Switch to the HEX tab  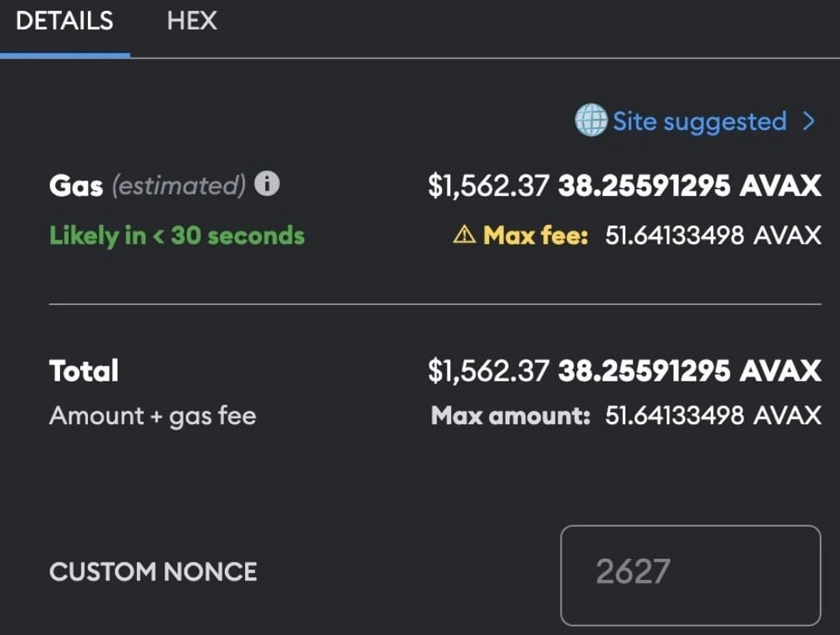[x=191, y=21]
